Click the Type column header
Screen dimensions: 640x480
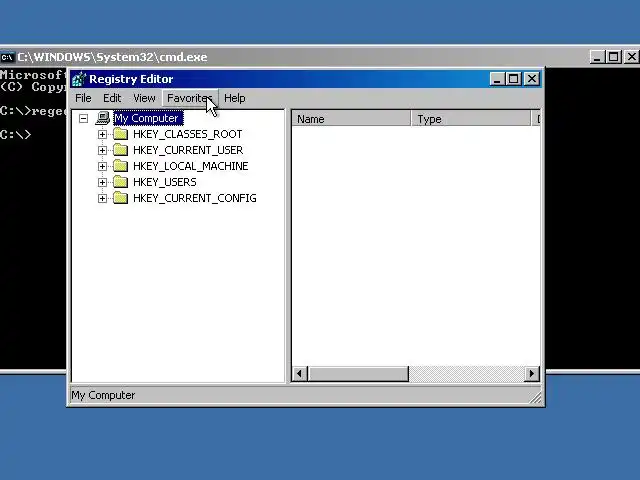point(471,119)
